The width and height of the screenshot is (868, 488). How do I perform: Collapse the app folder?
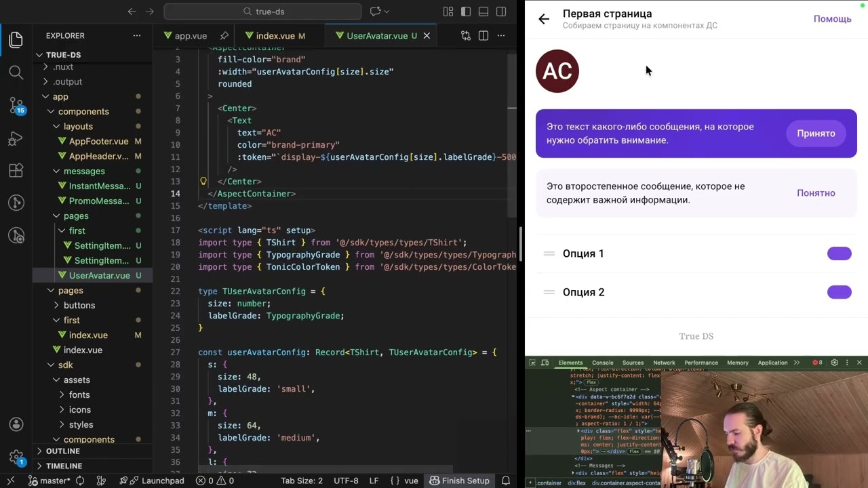(92, 96)
